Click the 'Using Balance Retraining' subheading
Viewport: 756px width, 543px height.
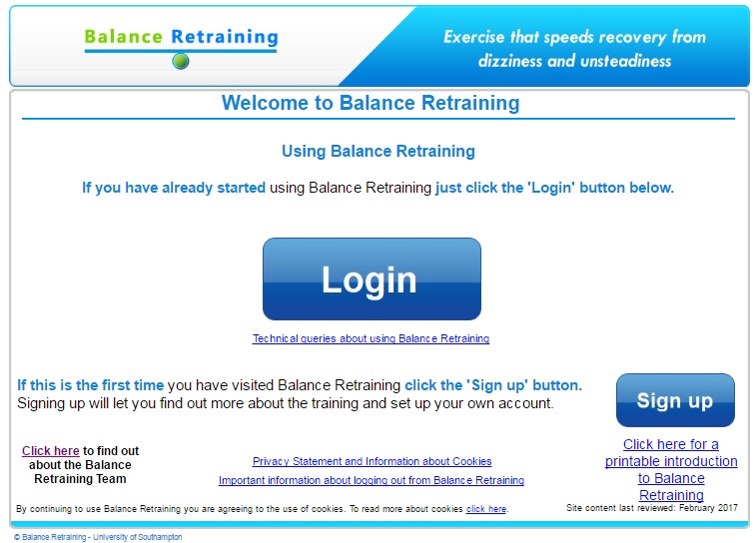tap(378, 152)
